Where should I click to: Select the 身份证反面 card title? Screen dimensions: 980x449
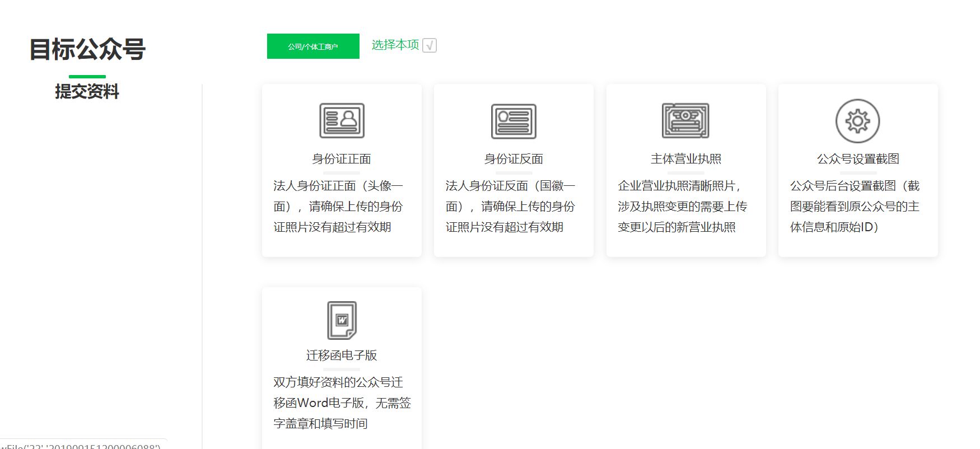[x=514, y=159]
